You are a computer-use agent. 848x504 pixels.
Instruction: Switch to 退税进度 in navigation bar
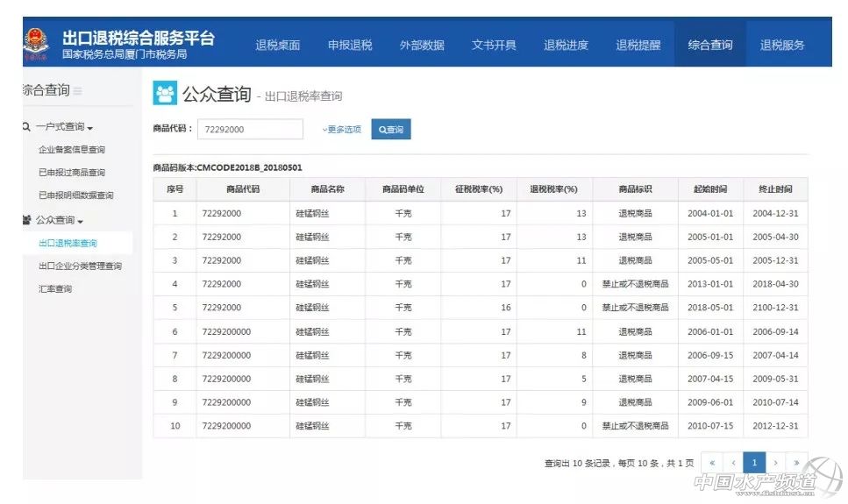566,46
